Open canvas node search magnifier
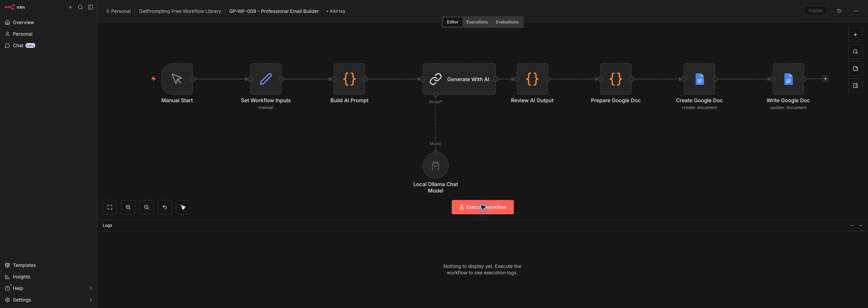The height and width of the screenshot is (308, 868). [855, 52]
